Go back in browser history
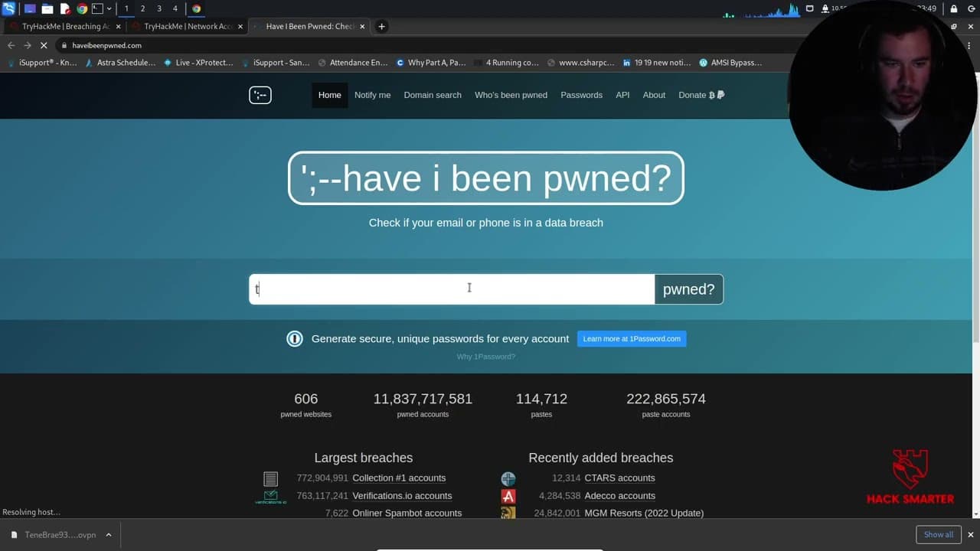Screen dimensions: 980x551 tap(11, 45)
